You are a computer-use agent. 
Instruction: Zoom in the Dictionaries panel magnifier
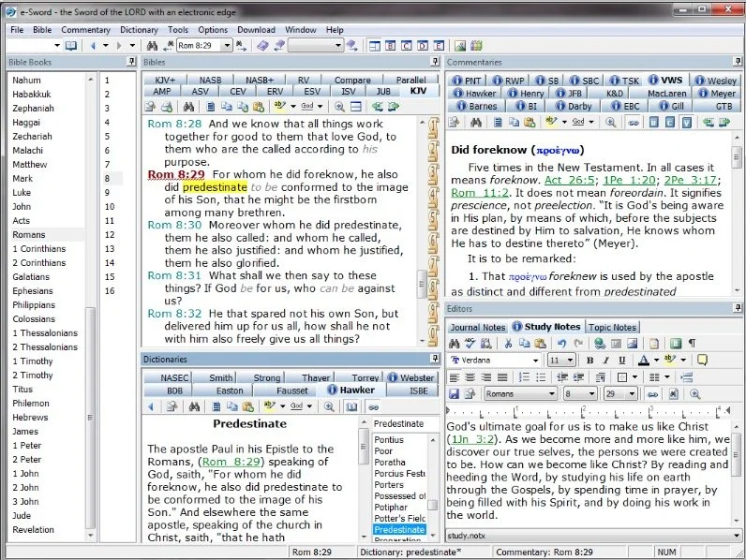[329, 407]
